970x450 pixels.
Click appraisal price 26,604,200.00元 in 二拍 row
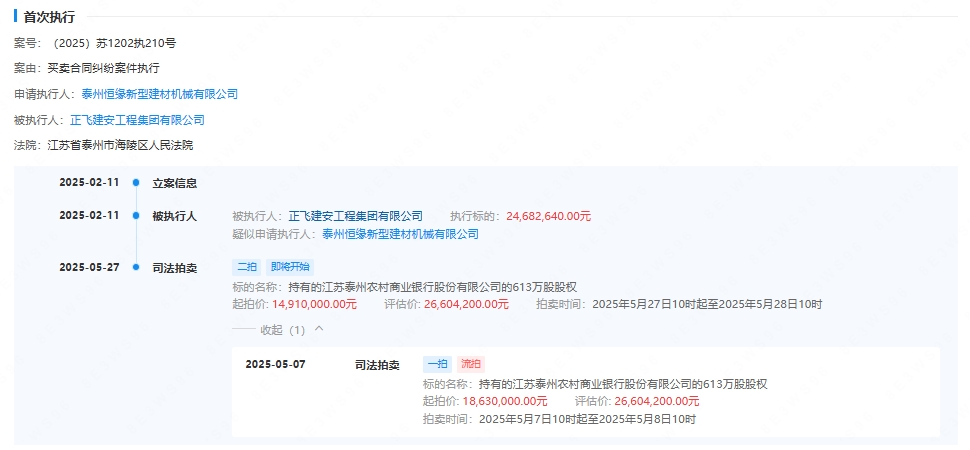tap(466, 304)
